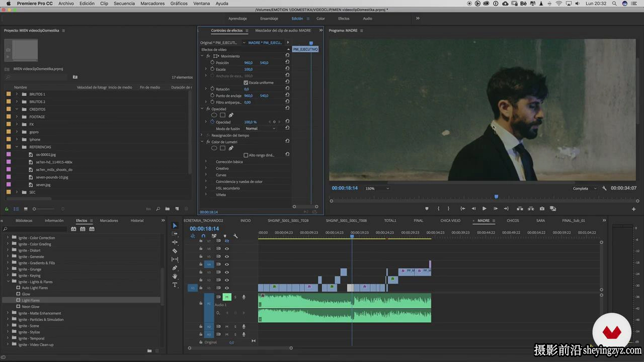Image resolution: width=644 pixels, height=362 pixels.
Task: Open the Marcadores menu
Action: coord(152,4)
